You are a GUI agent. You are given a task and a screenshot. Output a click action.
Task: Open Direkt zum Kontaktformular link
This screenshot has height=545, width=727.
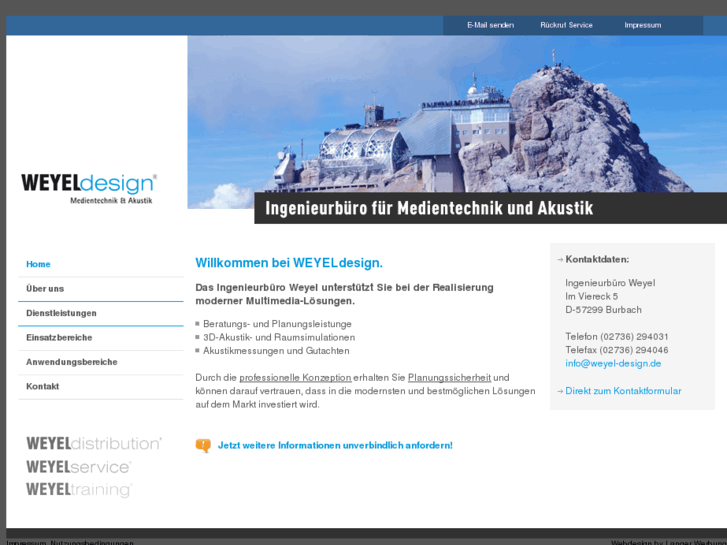point(623,391)
